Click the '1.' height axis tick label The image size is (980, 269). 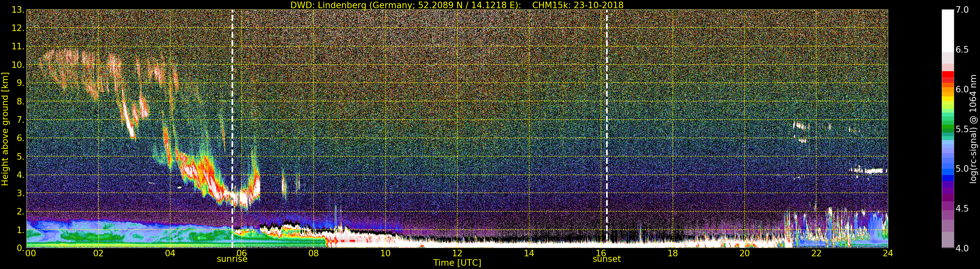(x=20, y=230)
